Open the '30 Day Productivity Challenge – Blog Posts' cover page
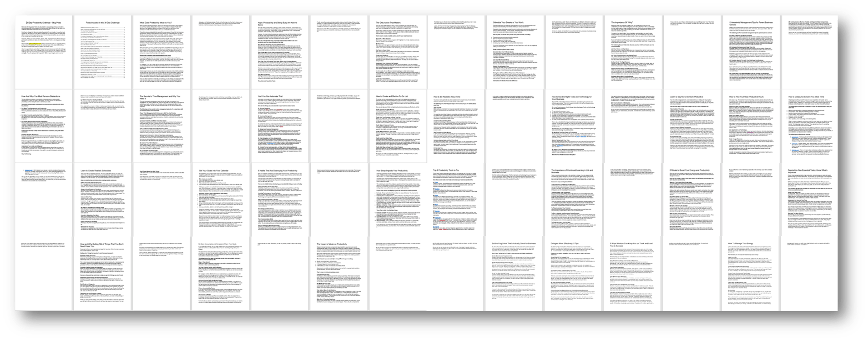The width and height of the screenshot is (868, 341). click(44, 52)
